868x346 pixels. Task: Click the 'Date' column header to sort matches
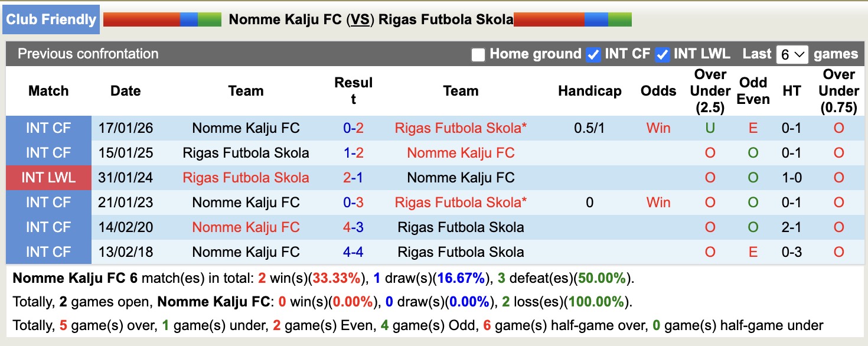[x=125, y=91]
